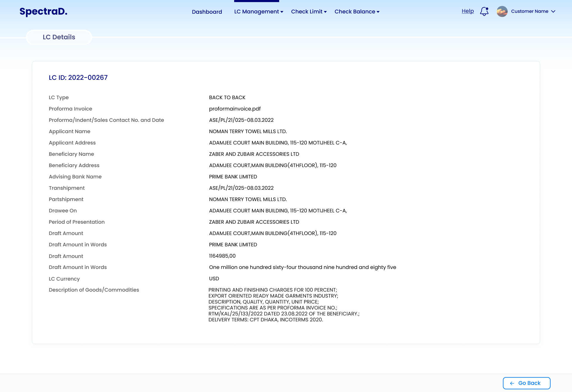The height and width of the screenshot is (392, 572).
Task: Select the Beneficiary Name label
Action: 71,154
